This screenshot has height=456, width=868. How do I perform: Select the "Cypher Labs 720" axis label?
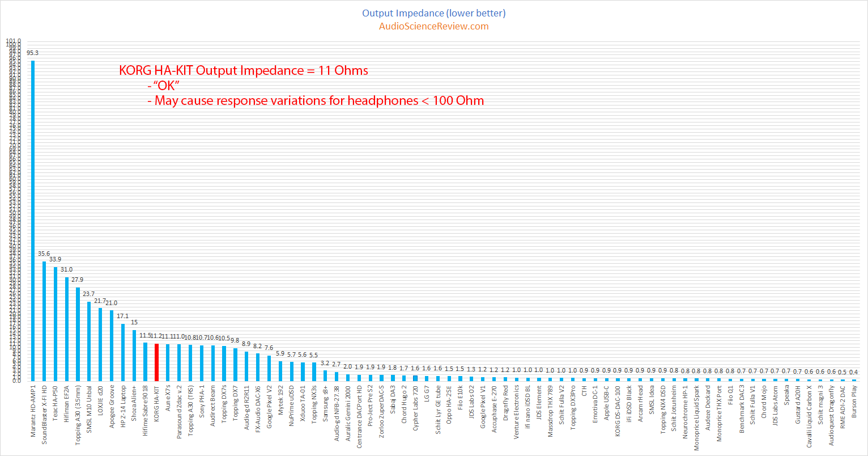pyautogui.click(x=416, y=409)
